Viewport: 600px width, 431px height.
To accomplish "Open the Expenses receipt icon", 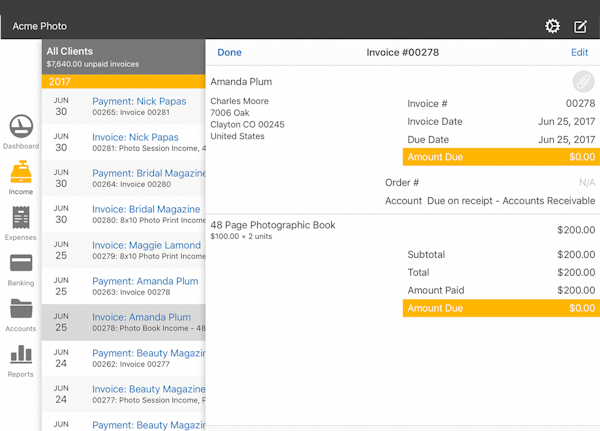I will pos(21,217).
